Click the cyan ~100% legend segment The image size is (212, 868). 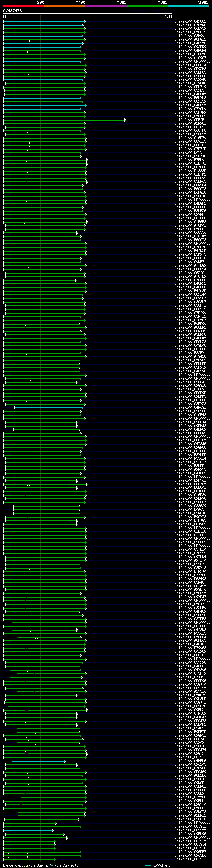tap(188, 6)
